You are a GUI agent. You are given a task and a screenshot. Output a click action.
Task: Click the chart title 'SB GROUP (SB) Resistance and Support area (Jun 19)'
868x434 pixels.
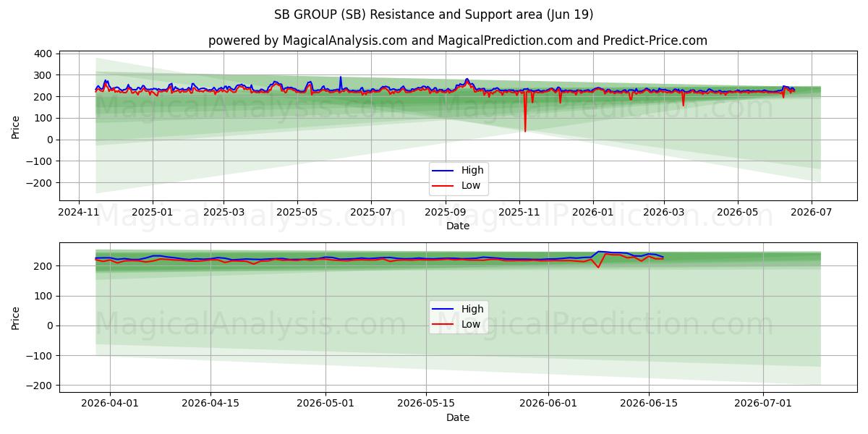point(434,14)
